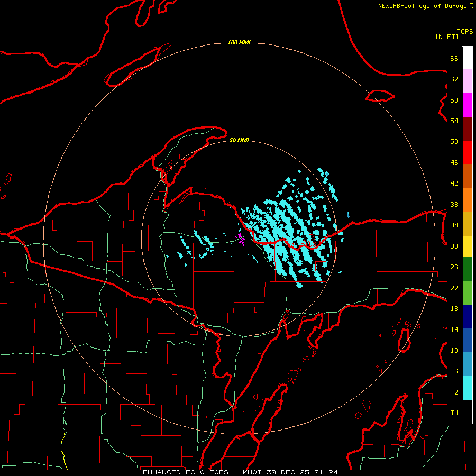The height and width of the screenshot is (476, 476).
Task: Click the 'KMQT' station identifier in the footer
Action: tap(253, 472)
